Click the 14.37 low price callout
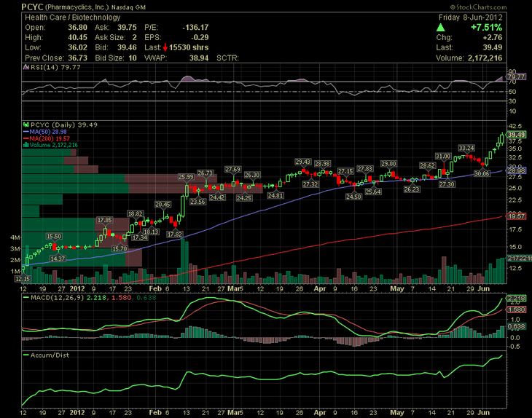Image resolution: width=532 pixels, height=418 pixels. tap(58, 259)
